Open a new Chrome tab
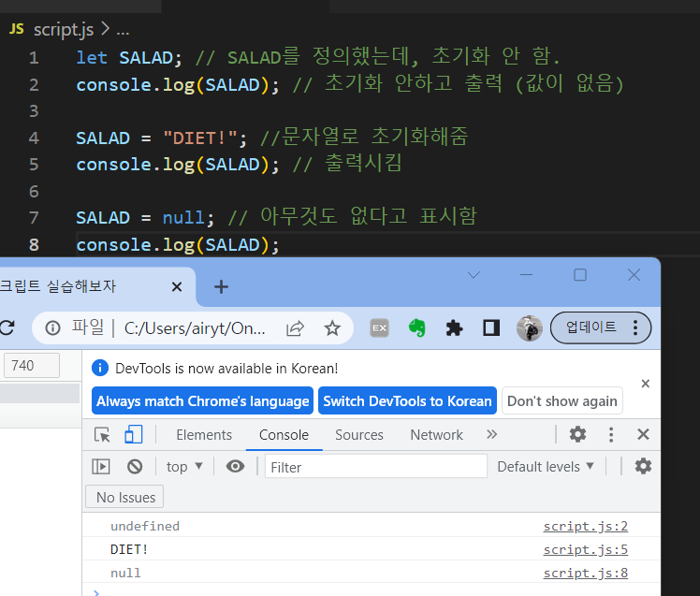The width and height of the screenshot is (700, 596). pos(221,286)
